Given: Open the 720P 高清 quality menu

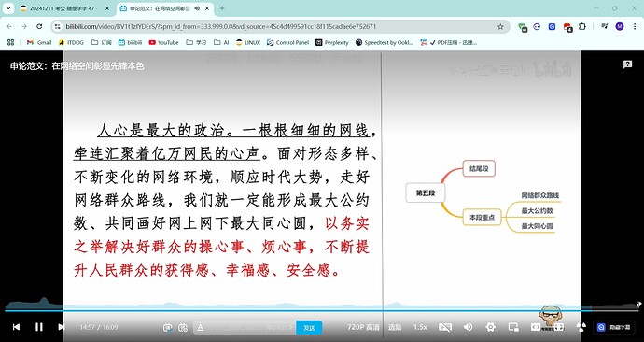Looking at the screenshot, I should [363, 327].
